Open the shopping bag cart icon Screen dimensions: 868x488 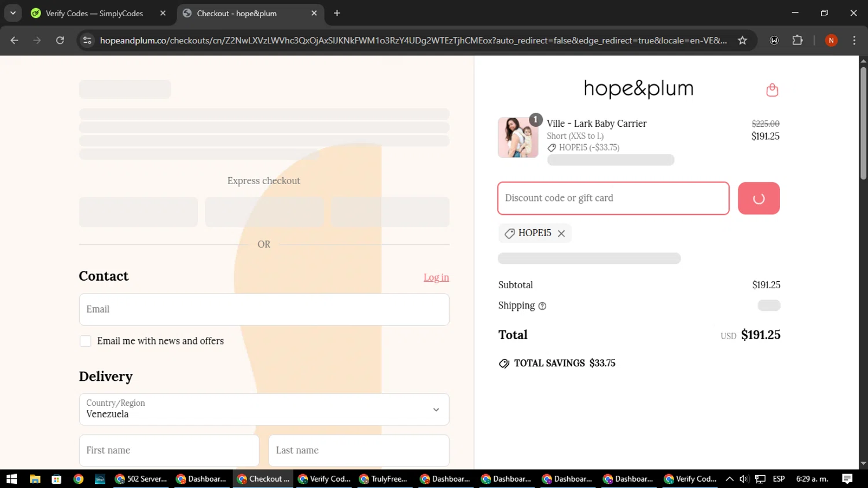click(772, 90)
